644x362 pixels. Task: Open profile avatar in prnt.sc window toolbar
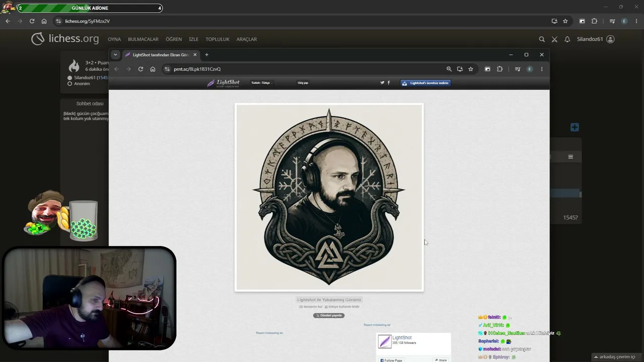529,69
